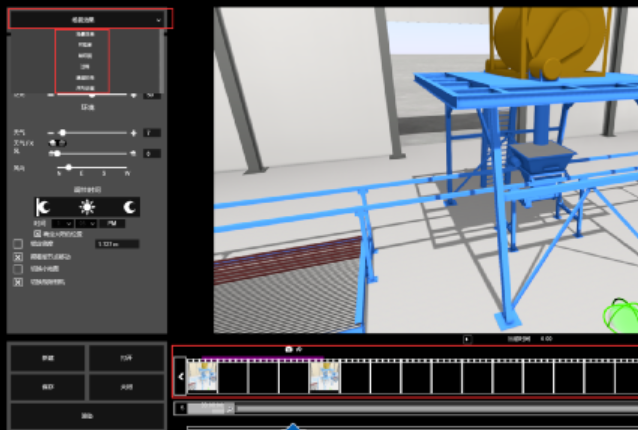Click the chevron arrow on the top dropdown

click(159, 20)
